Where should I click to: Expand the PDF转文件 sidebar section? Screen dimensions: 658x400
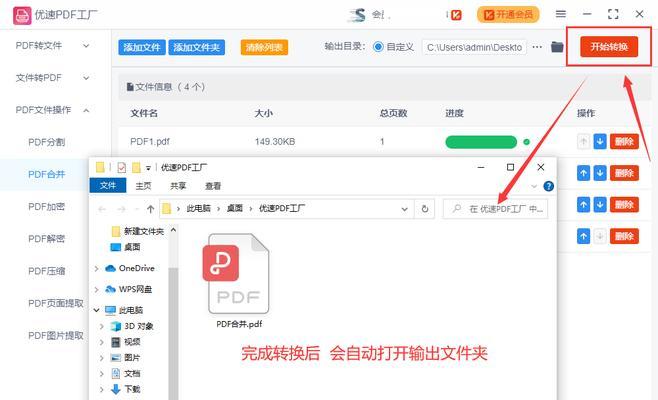point(86,46)
